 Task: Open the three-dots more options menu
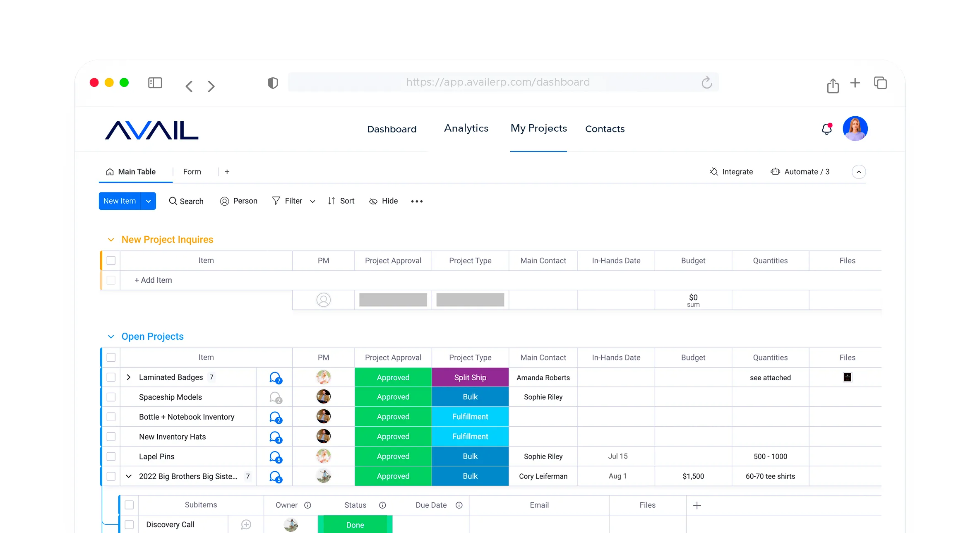[x=417, y=201]
